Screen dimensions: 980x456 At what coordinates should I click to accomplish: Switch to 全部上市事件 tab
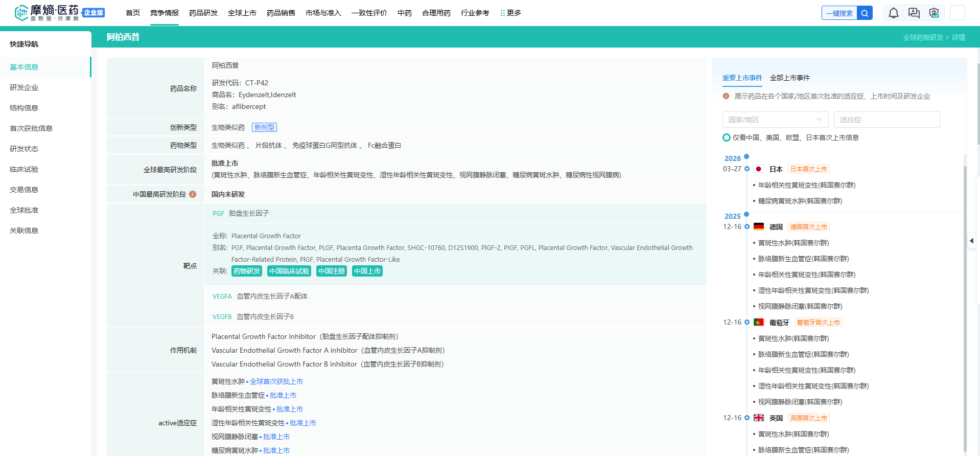click(x=790, y=78)
